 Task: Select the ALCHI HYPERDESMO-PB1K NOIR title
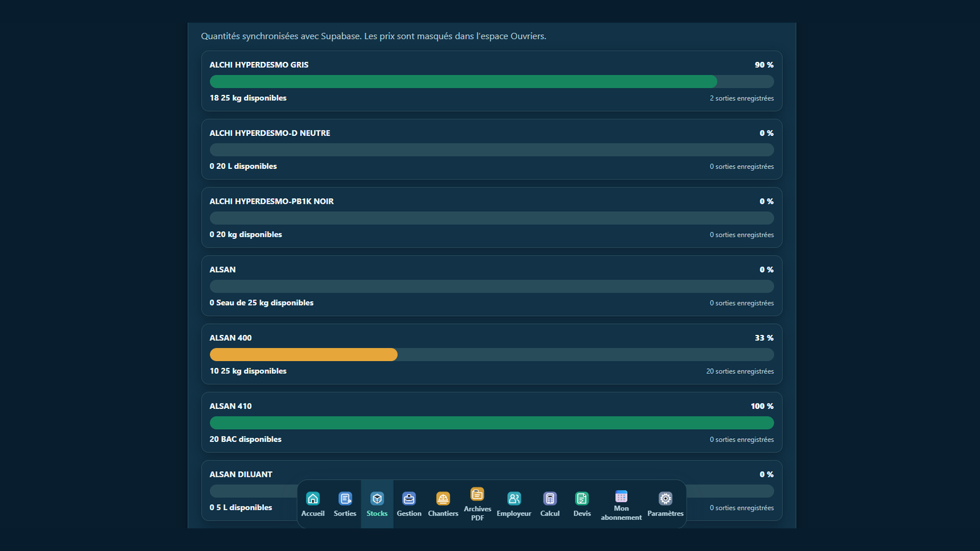(271, 201)
